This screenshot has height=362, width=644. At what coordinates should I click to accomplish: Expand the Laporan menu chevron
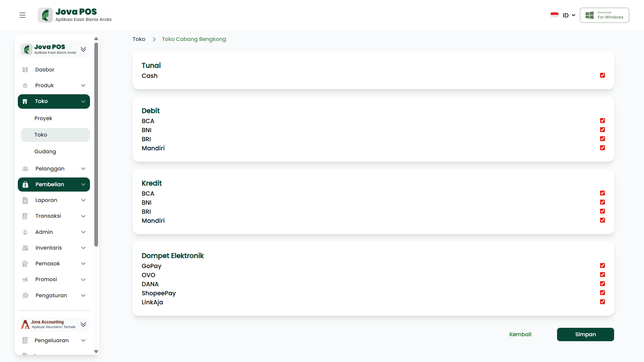(x=83, y=200)
